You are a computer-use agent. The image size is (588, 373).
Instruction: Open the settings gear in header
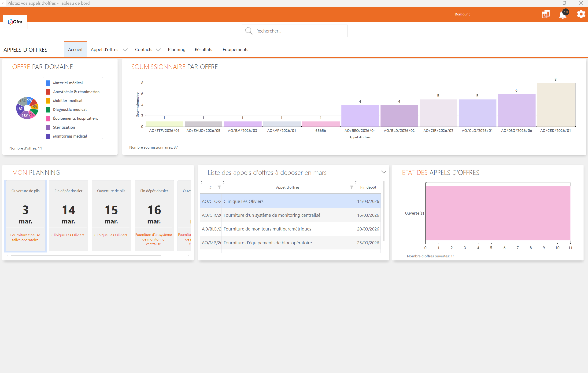[x=581, y=14]
